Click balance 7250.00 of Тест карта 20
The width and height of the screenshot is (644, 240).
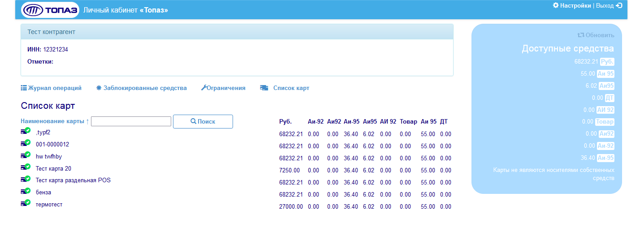click(290, 171)
